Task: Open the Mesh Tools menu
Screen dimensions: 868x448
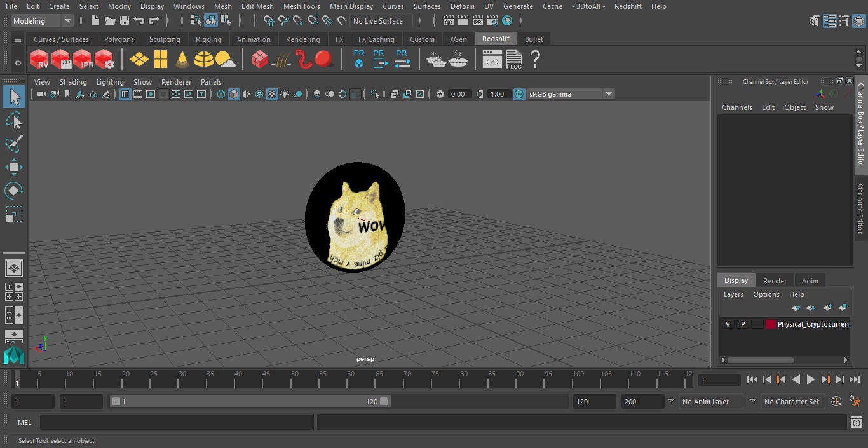Action: point(301,6)
